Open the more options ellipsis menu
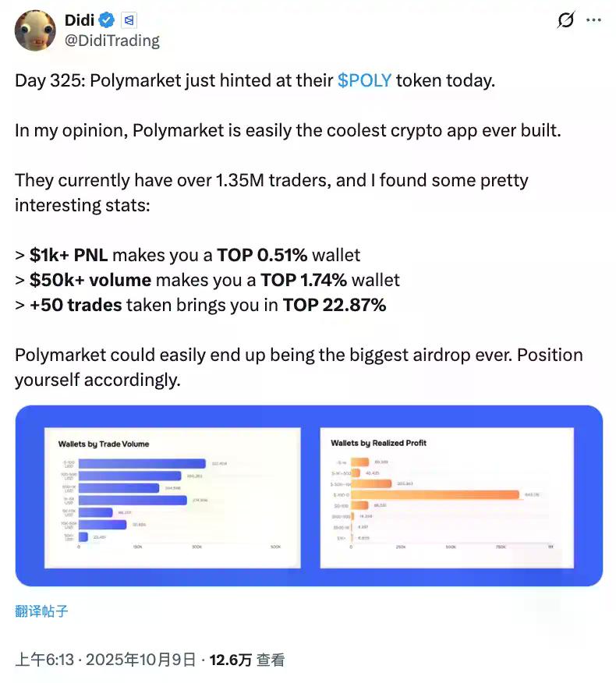Screen dimensions: 616x683 point(594,20)
